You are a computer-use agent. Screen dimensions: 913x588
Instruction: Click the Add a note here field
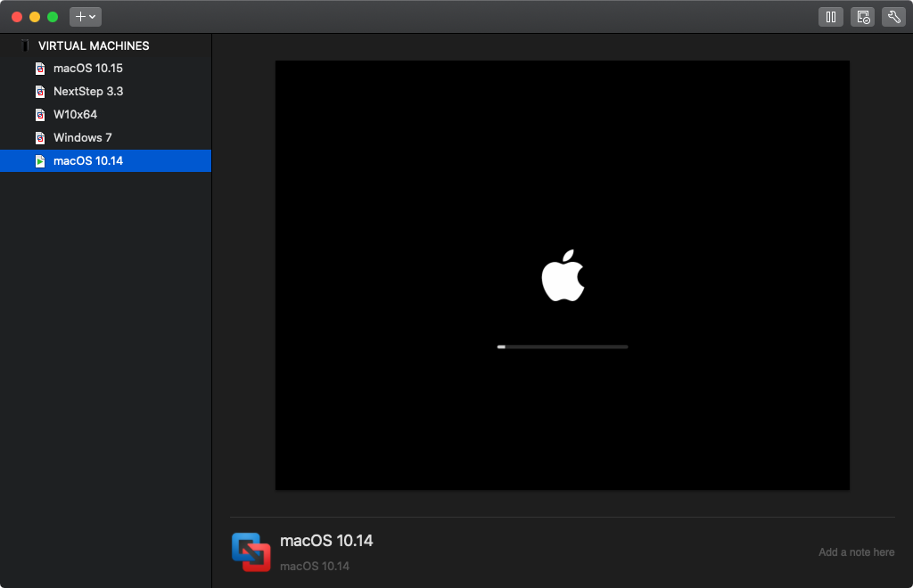click(855, 551)
